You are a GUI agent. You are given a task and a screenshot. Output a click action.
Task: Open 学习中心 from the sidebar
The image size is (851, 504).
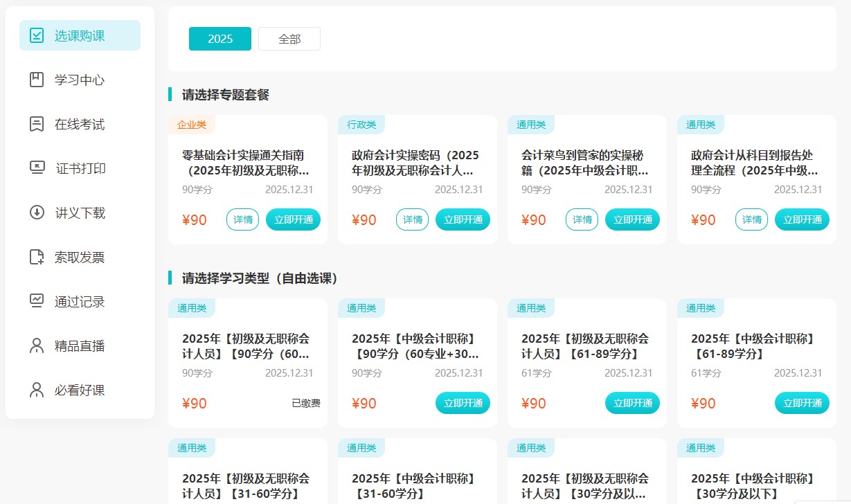[78, 80]
